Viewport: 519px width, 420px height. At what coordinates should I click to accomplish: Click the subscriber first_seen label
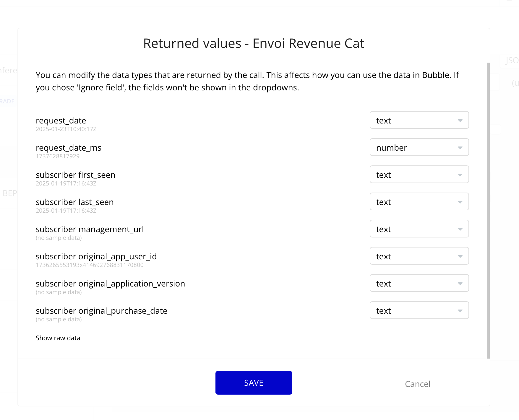75,175
